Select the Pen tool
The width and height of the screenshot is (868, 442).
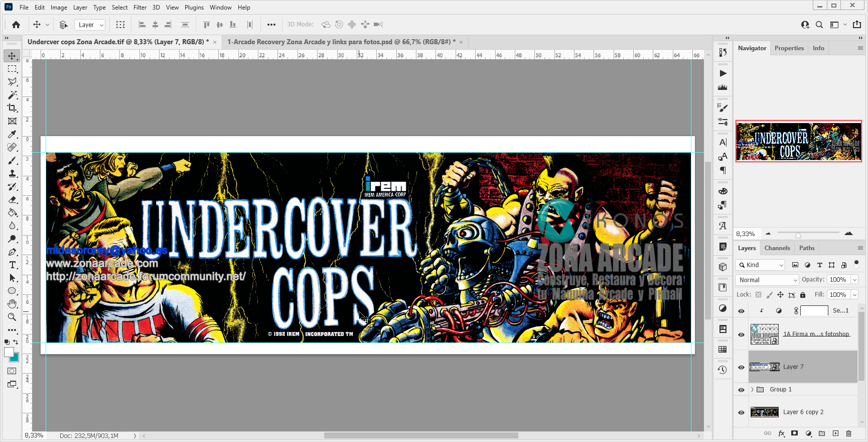coord(12,252)
